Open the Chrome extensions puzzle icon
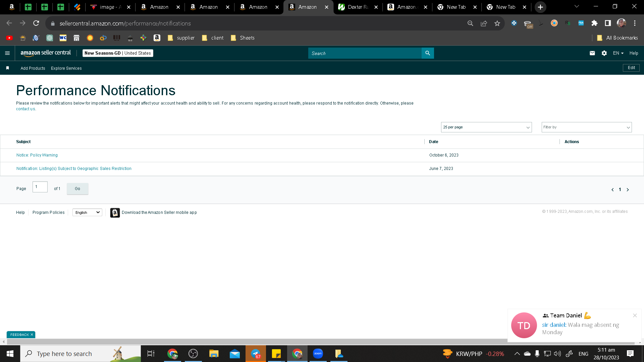The height and width of the screenshot is (362, 644). (x=594, y=23)
